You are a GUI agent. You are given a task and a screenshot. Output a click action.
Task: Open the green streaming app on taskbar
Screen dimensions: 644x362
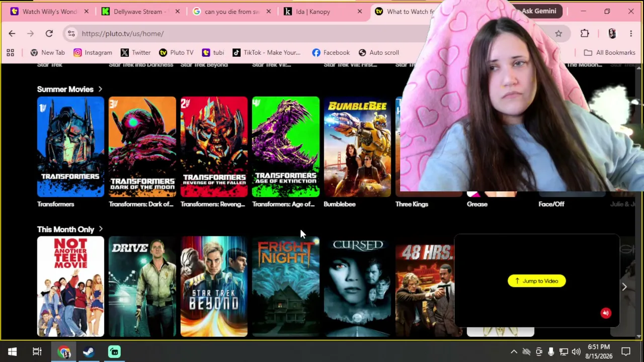click(x=114, y=352)
